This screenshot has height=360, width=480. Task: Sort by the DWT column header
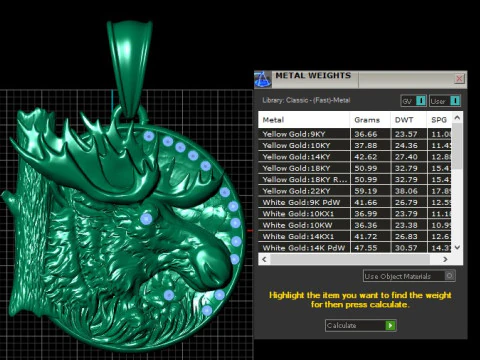coord(408,120)
